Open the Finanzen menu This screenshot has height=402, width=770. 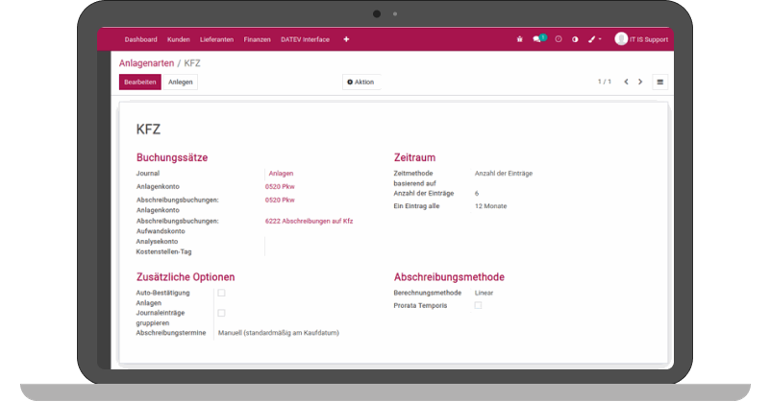pyautogui.click(x=257, y=39)
